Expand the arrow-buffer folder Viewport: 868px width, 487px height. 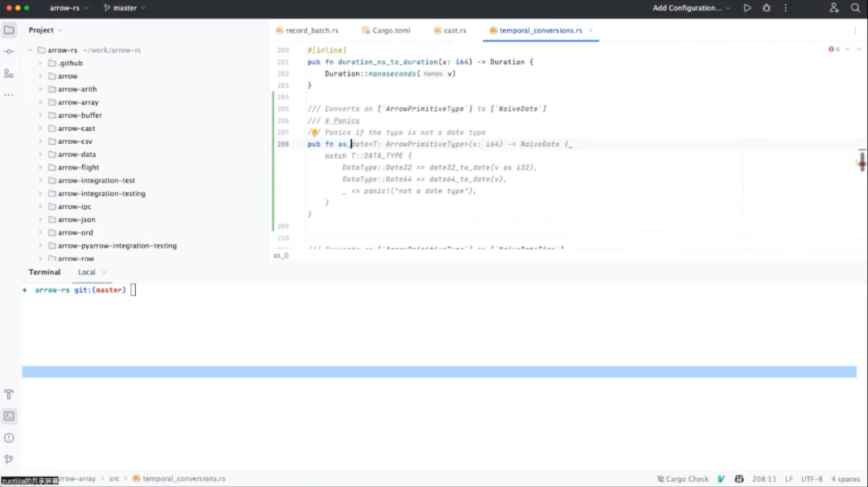[40, 115]
